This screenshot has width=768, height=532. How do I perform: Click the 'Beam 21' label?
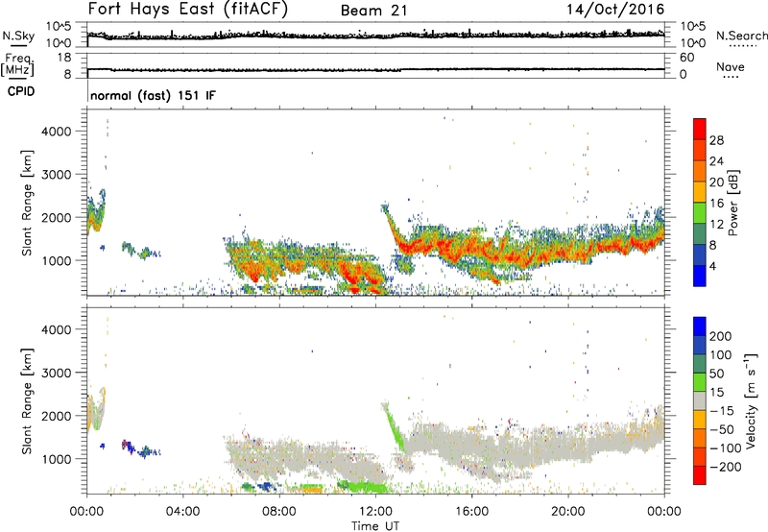(374, 11)
